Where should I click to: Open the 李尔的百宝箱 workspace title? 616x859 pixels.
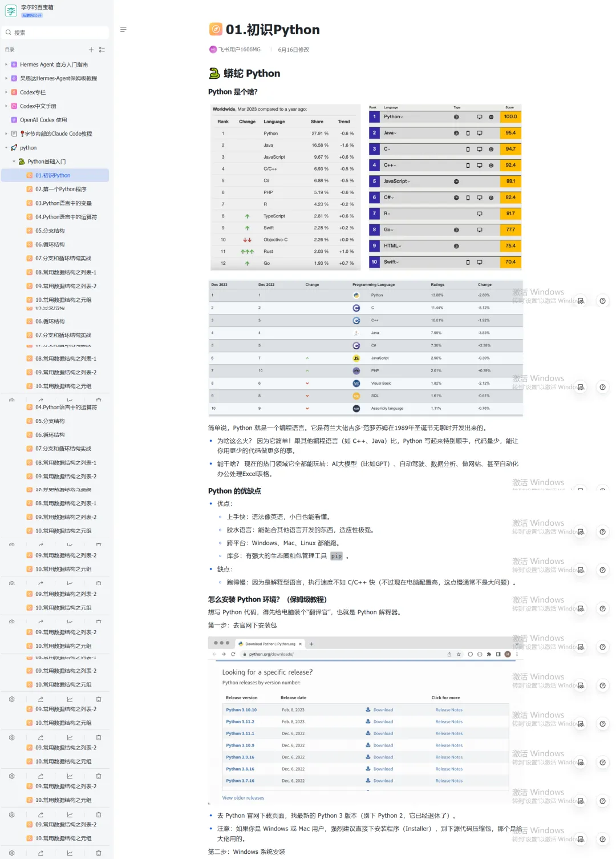pos(37,7)
